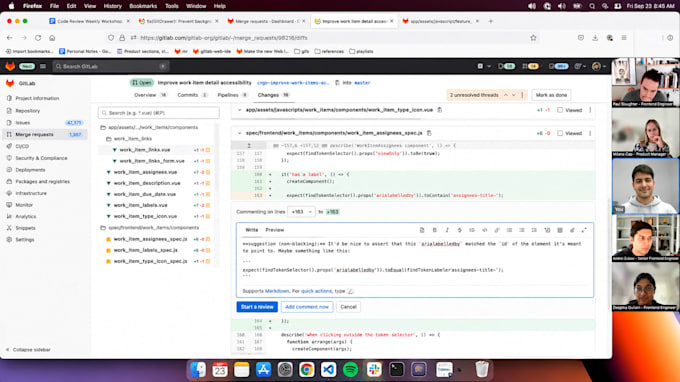The image size is (680, 382).
Task: Click the file search field in file tree
Action: point(159,113)
